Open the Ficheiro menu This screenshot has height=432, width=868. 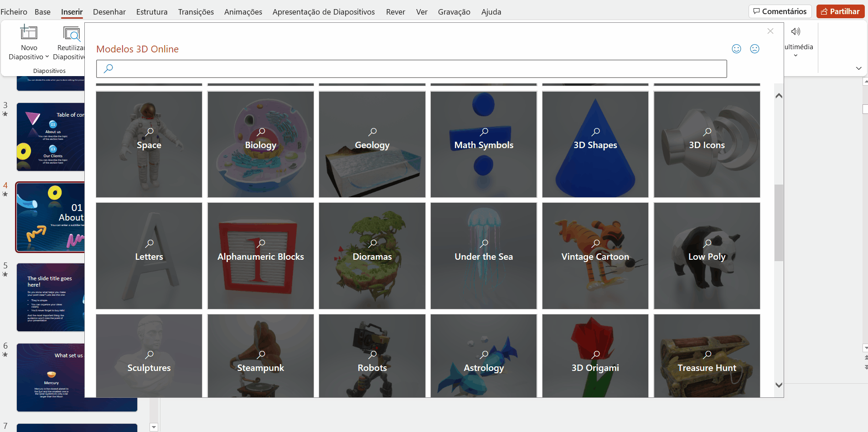[x=14, y=12]
